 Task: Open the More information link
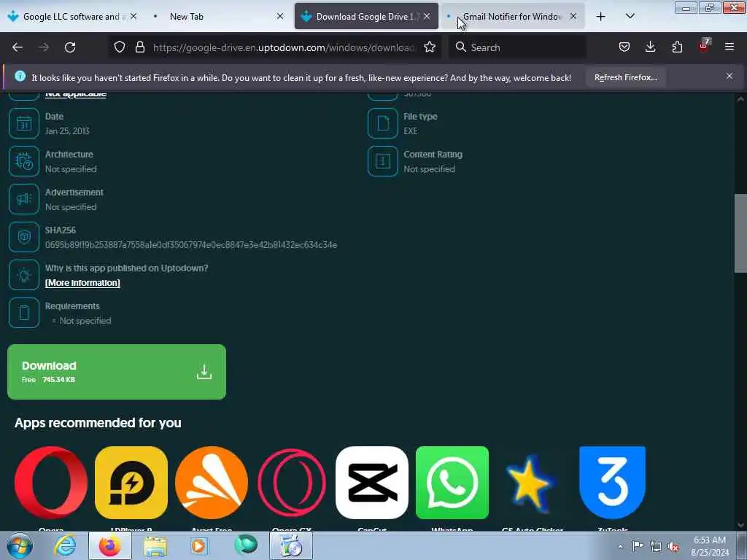pyautogui.click(x=82, y=283)
